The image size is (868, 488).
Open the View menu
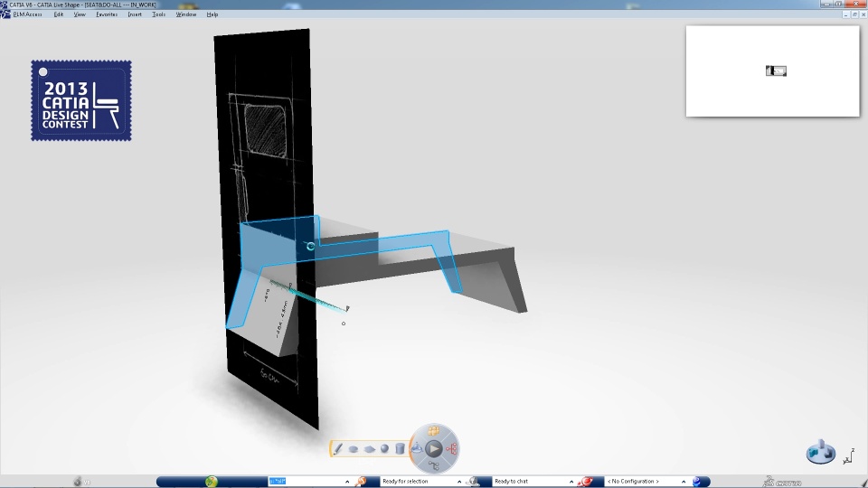[x=80, y=14]
